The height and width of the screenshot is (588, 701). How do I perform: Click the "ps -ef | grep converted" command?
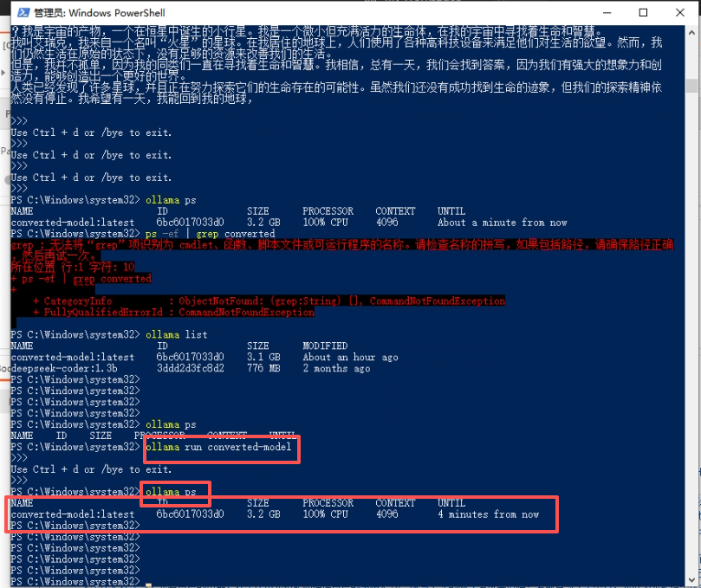(x=210, y=234)
